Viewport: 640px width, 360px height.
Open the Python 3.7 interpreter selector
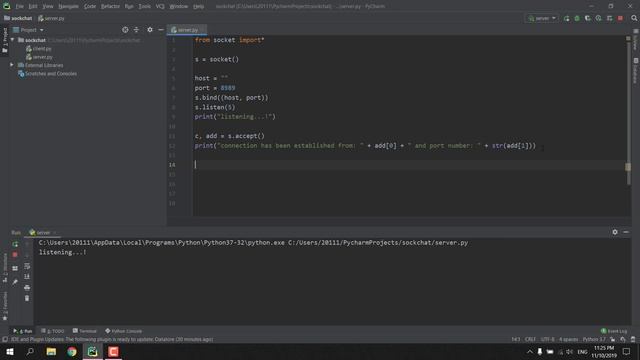tap(594, 339)
